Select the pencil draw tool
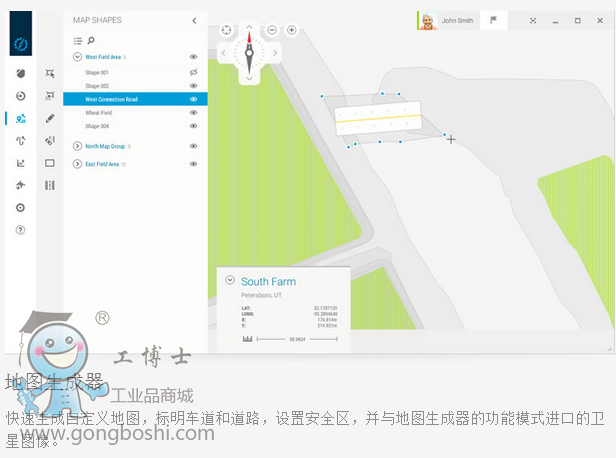Image resolution: width=616 pixels, height=458 pixels. pos(50,118)
